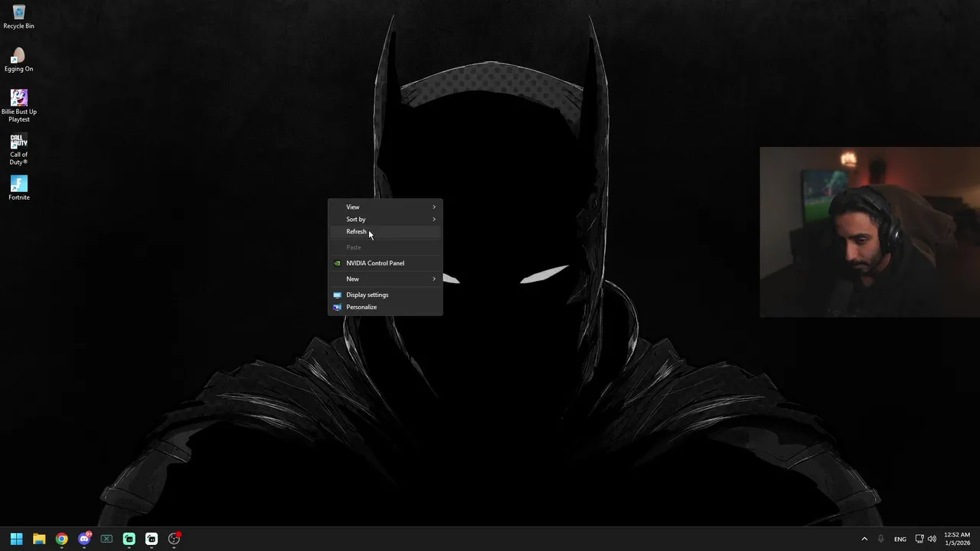The image size is (980, 551).
Task: Open the Recycle Bin desktop icon
Action: [x=18, y=17]
